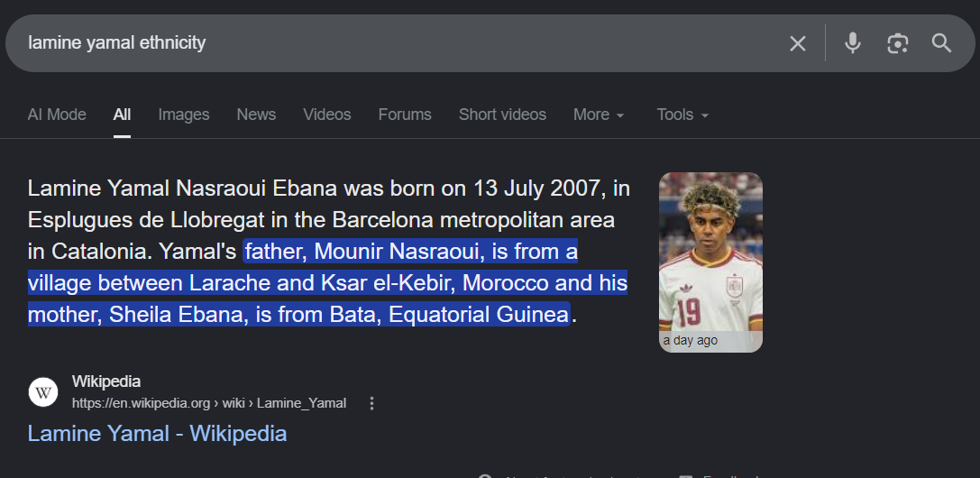The width and height of the screenshot is (980, 478).
Task: Click inside the search input field
Action: [x=400, y=43]
